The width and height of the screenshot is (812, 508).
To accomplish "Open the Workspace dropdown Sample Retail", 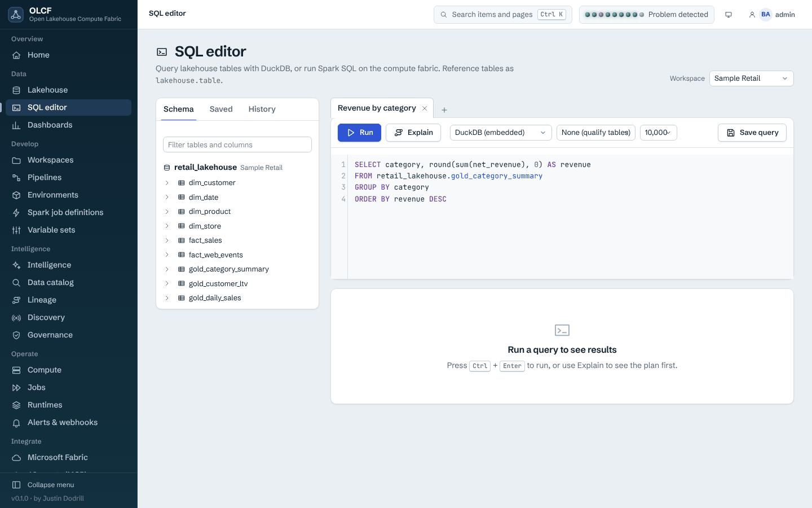I will tap(751, 78).
